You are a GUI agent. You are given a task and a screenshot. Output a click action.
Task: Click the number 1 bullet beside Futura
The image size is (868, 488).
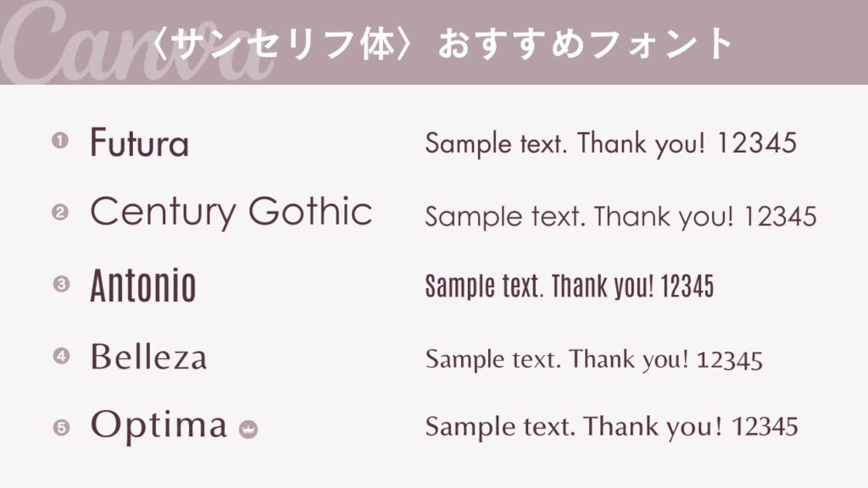[x=59, y=141]
